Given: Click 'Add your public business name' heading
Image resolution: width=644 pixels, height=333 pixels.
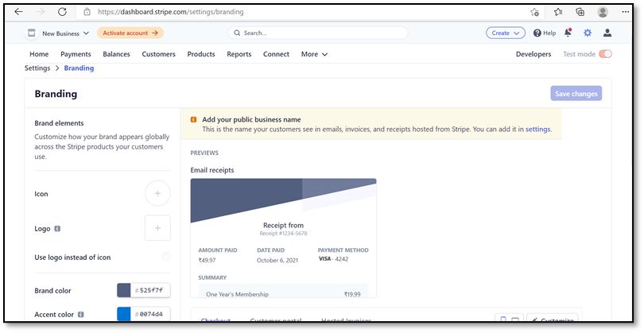Looking at the screenshot, I should (x=251, y=119).
